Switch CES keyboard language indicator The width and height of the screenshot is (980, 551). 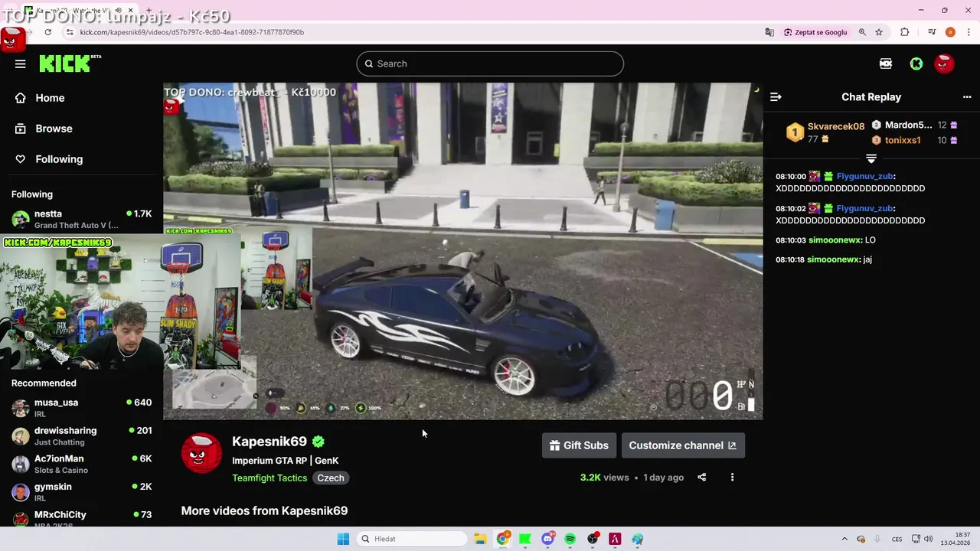[x=897, y=539]
